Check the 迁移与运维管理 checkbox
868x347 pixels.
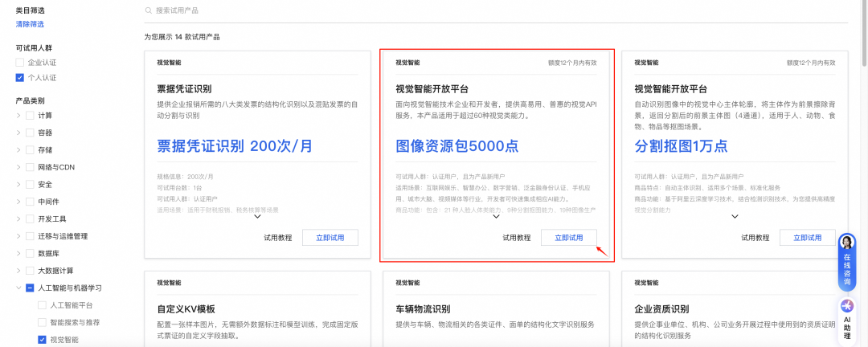(x=30, y=236)
